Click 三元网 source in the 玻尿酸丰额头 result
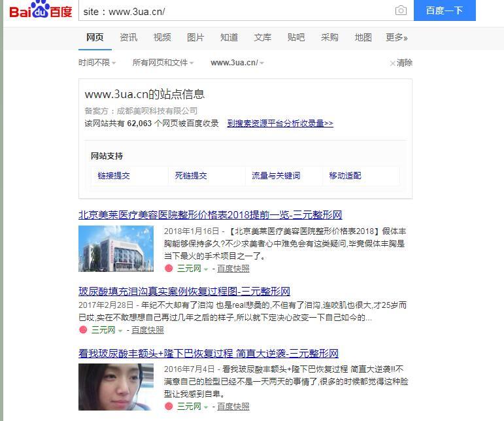The width and height of the screenshot is (504, 421). pyautogui.click(x=189, y=407)
